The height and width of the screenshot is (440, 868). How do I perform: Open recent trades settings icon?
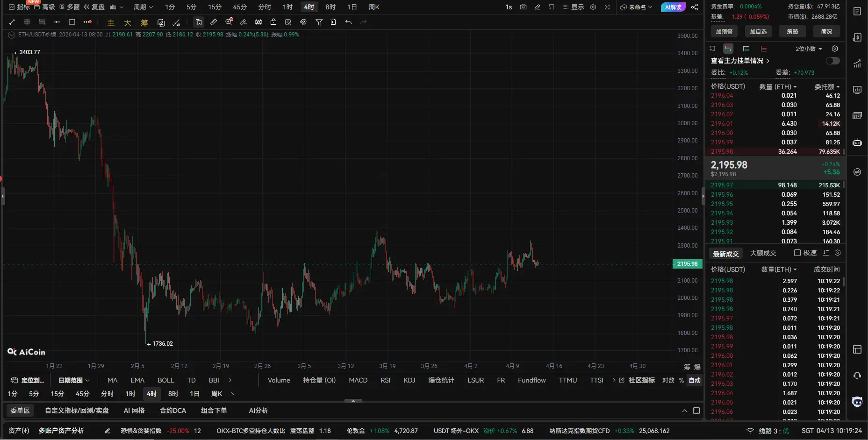pyautogui.click(x=838, y=253)
